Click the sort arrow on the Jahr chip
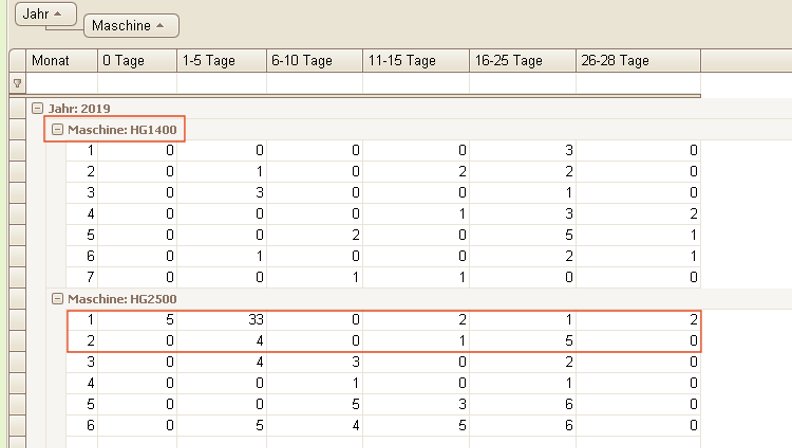Viewport: 792px width, 448px height. pyautogui.click(x=57, y=14)
